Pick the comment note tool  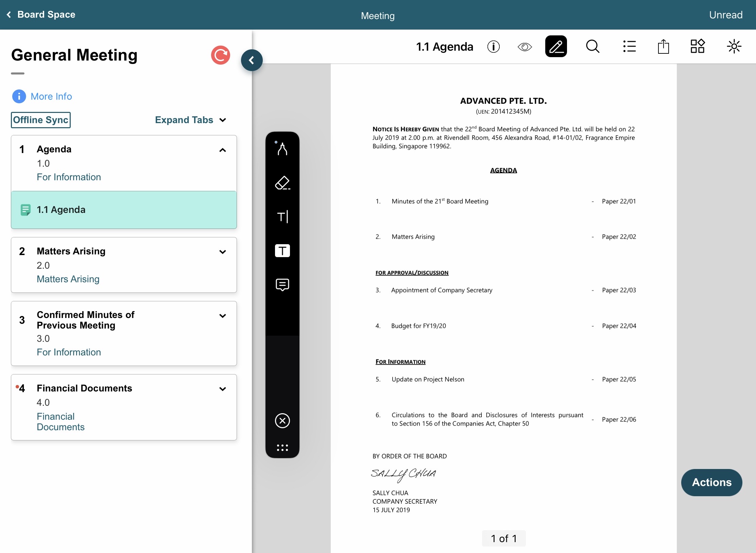point(282,285)
